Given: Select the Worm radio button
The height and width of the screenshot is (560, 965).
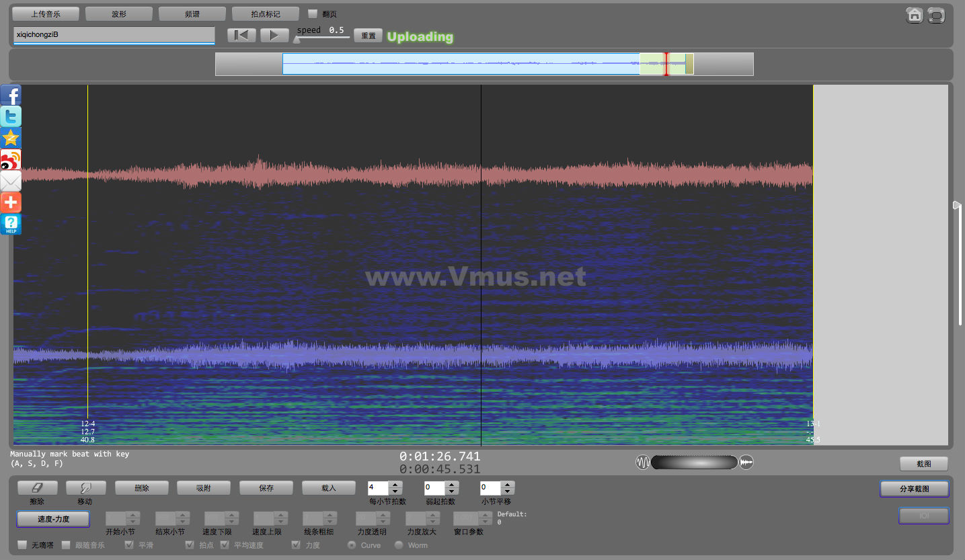Looking at the screenshot, I should click(x=399, y=545).
